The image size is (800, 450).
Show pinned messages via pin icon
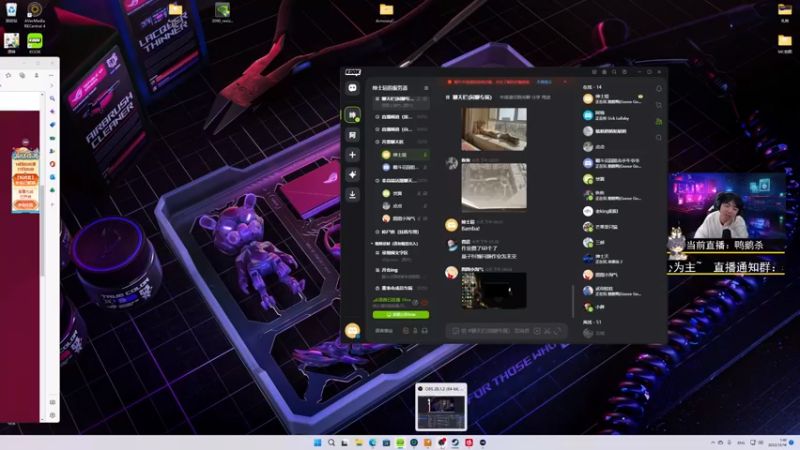[659, 105]
